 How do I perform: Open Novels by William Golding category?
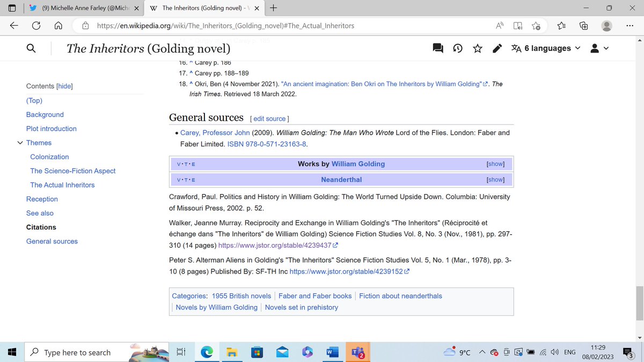click(x=217, y=307)
